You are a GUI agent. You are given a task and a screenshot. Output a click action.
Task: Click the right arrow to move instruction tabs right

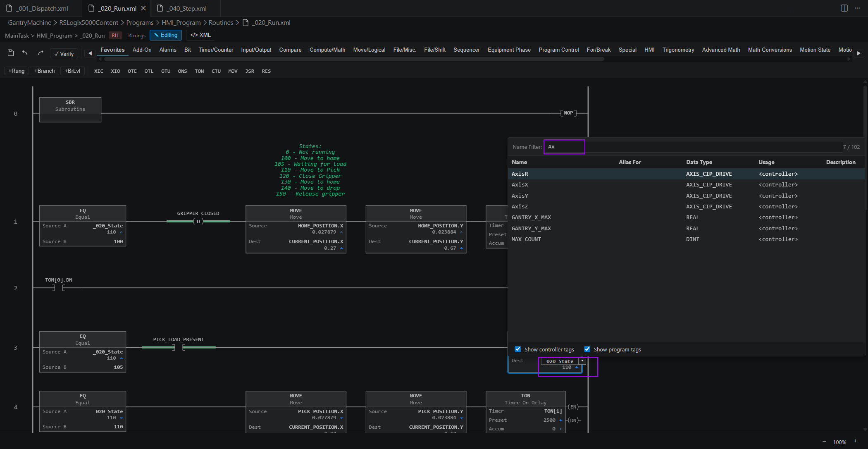click(x=859, y=53)
